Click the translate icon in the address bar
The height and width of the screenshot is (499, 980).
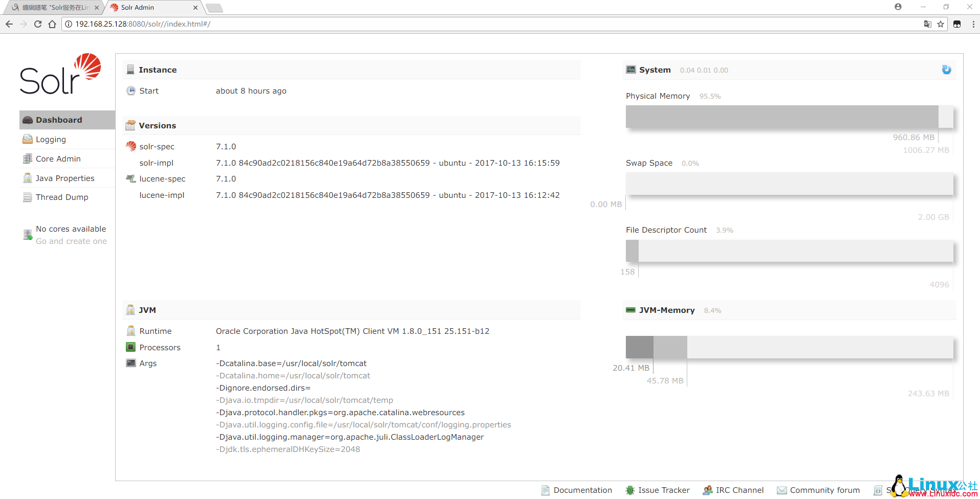click(x=927, y=24)
